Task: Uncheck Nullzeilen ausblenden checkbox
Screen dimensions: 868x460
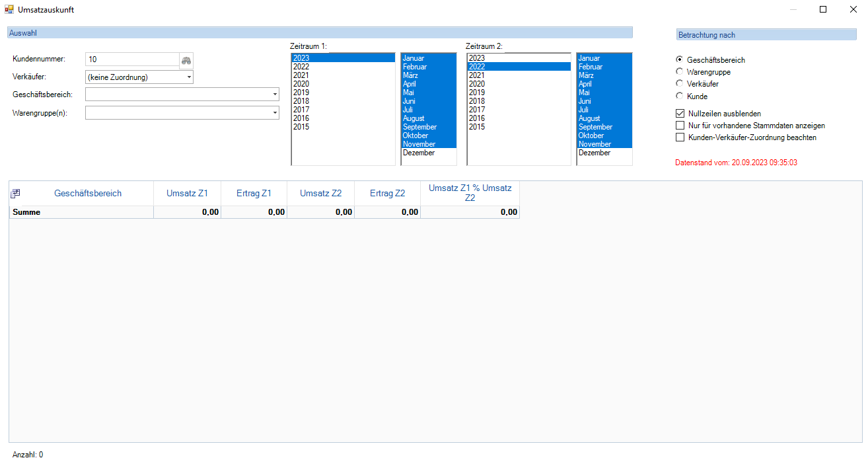Action: [x=680, y=114]
